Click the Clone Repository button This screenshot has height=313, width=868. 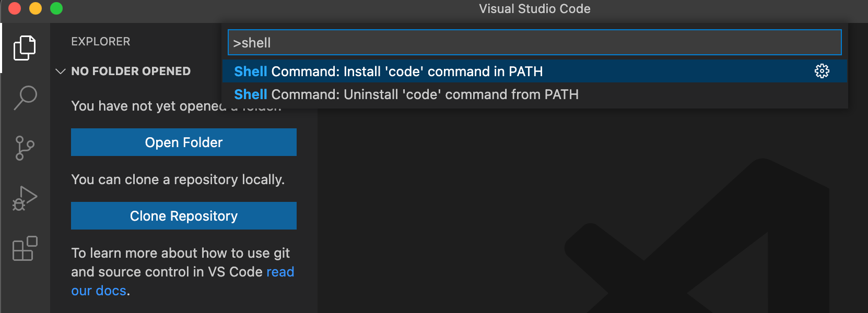(x=184, y=215)
